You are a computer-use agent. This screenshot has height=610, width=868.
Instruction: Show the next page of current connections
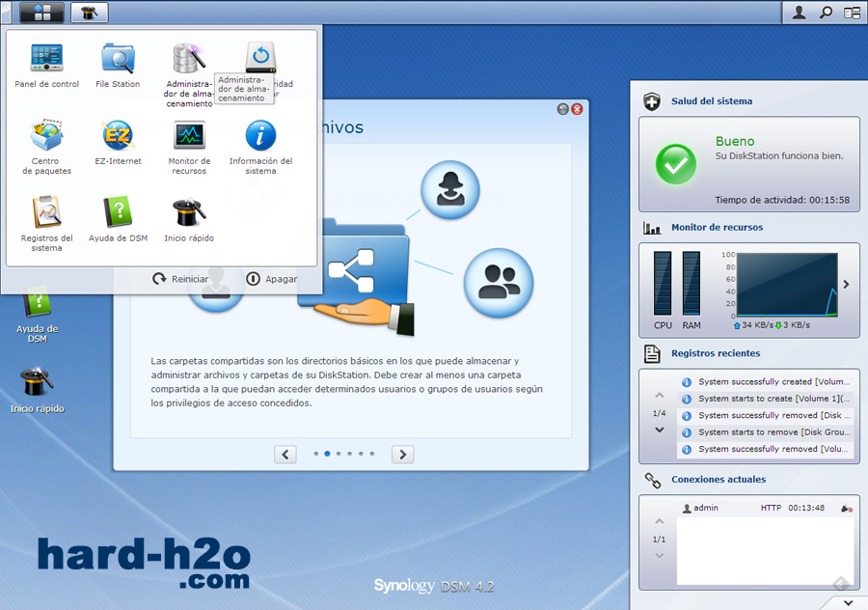(x=660, y=556)
